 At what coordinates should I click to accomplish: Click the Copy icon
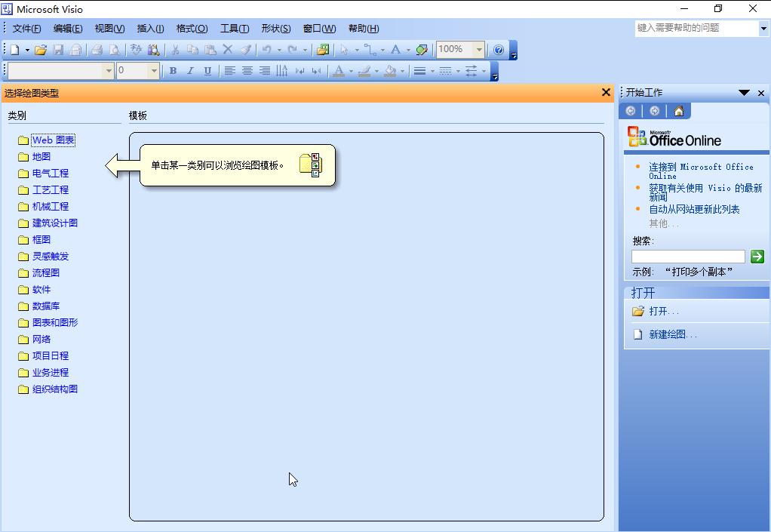[193, 50]
